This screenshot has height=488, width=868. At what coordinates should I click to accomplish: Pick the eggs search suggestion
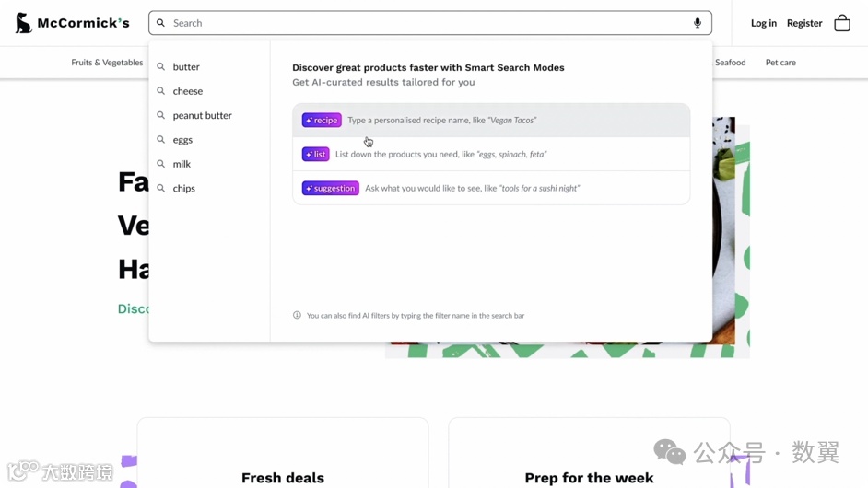(182, 140)
